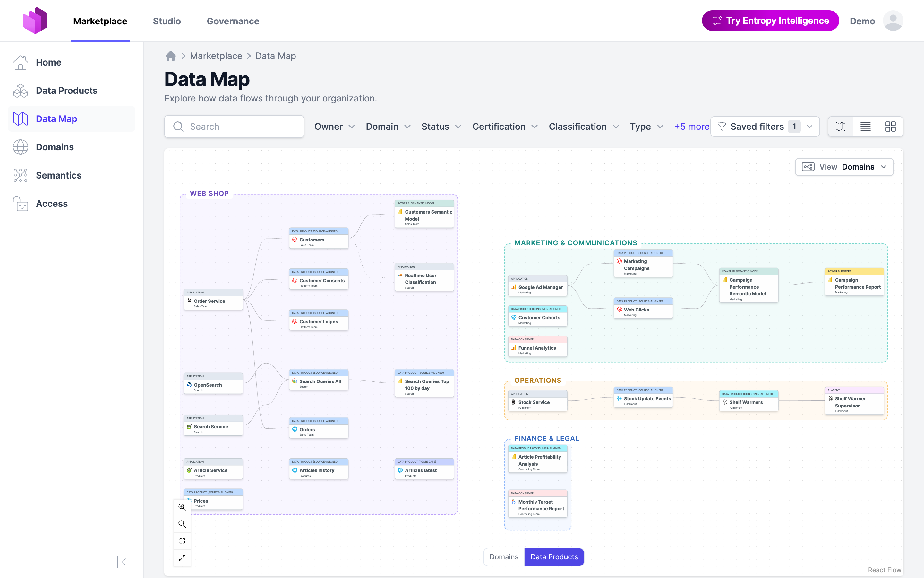
Task: Click the home breadcrumb icon
Action: pos(171,56)
